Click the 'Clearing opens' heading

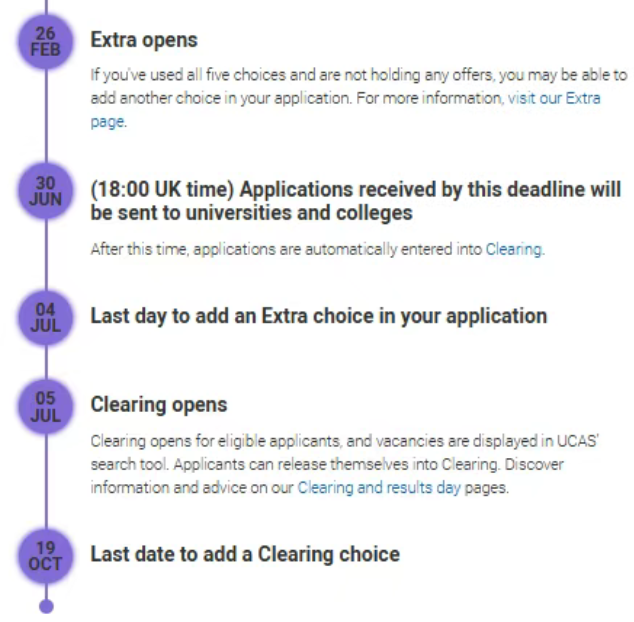158,405
